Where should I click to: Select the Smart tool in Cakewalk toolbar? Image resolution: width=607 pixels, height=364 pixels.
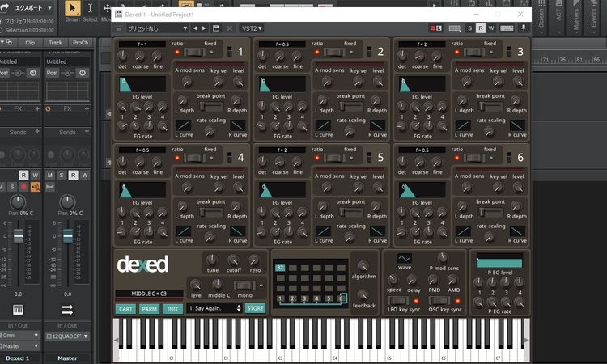pyautogui.click(x=72, y=8)
